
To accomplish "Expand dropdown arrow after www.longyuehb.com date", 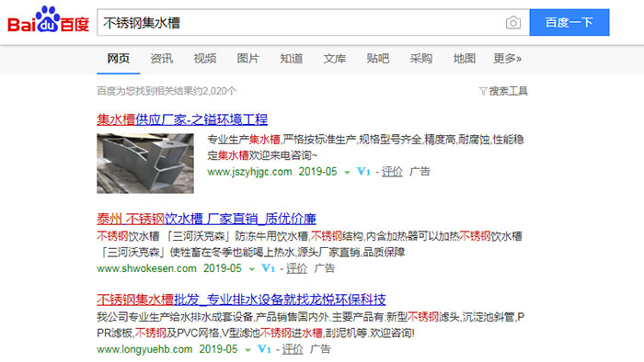I will 247,350.
